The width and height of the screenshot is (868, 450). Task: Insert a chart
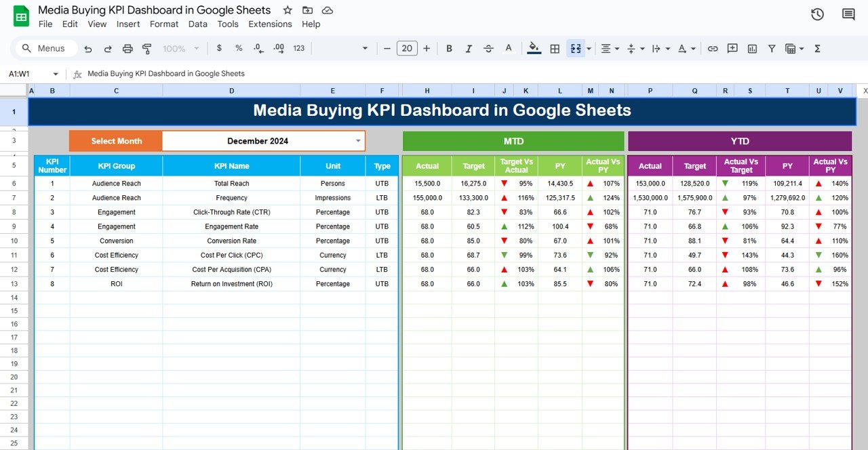(x=752, y=48)
